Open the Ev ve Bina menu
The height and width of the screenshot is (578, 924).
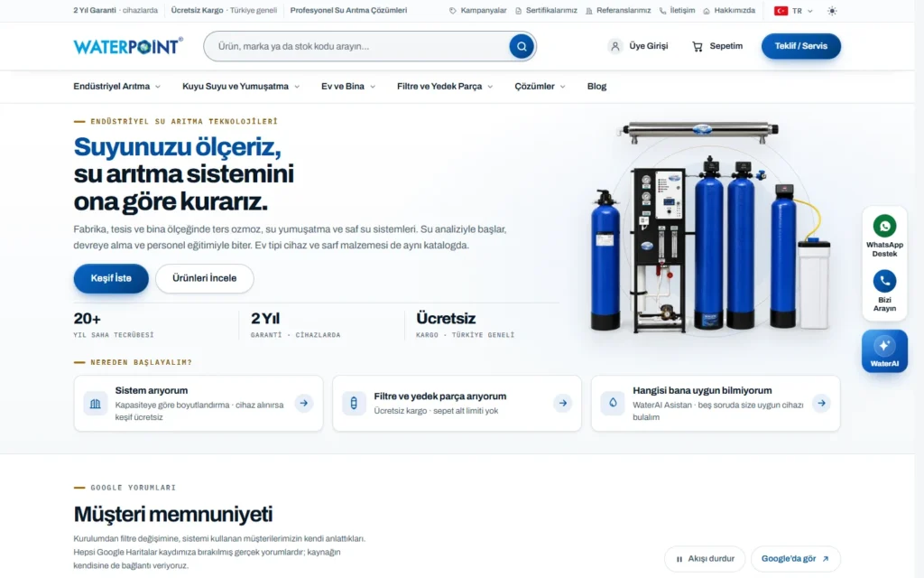pyautogui.click(x=348, y=86)
